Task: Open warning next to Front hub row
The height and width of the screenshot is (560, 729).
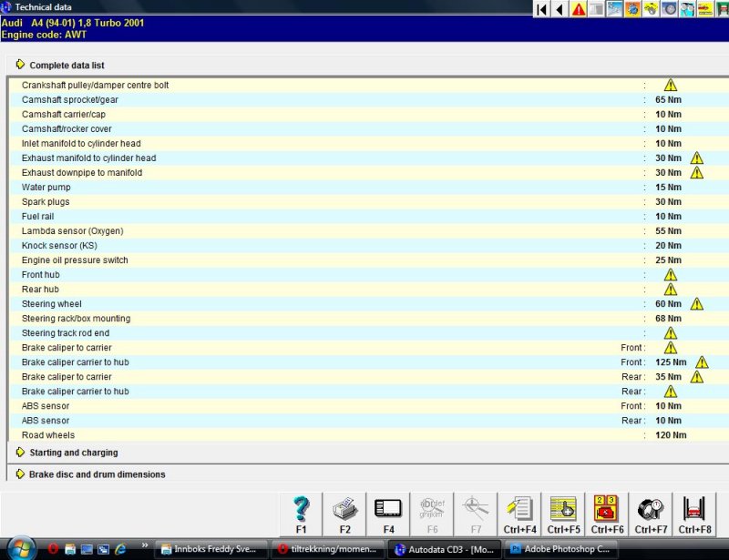Action: tap(671, 275)
